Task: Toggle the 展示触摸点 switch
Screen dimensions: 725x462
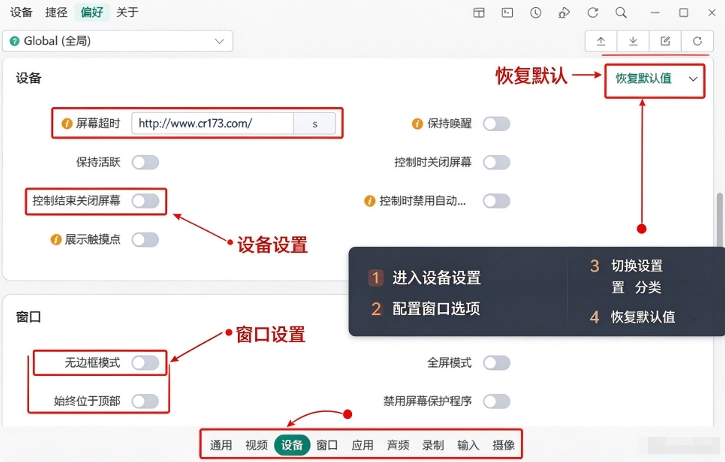Action: point(145,240)
